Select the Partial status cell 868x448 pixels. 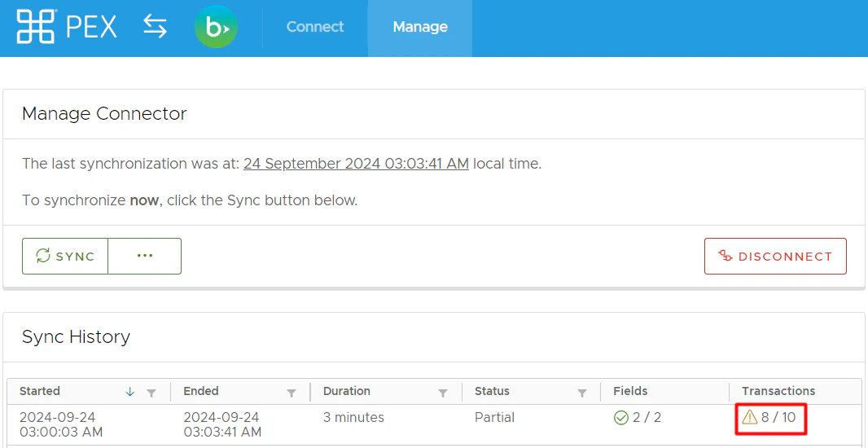(495, 418)
